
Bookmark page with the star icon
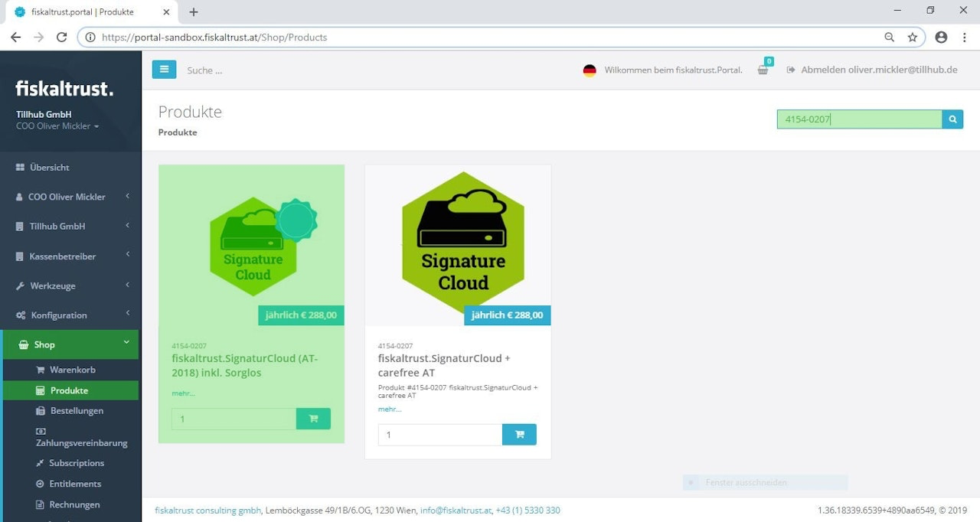(x=913, y=37)
